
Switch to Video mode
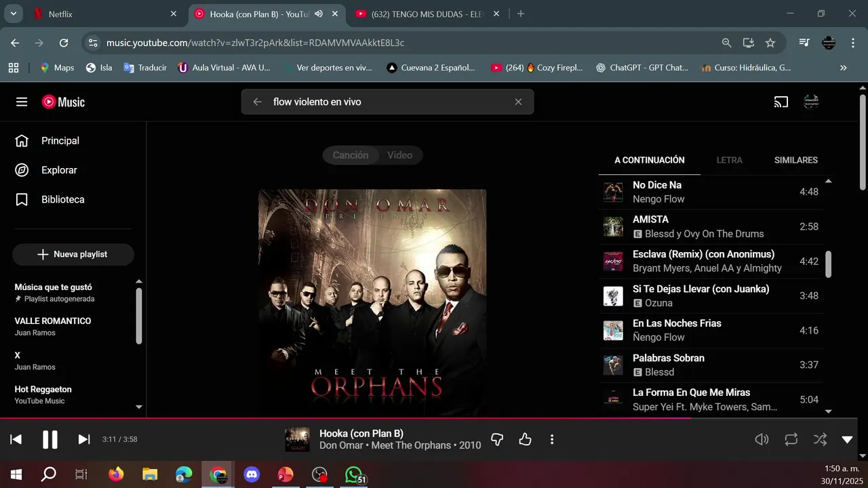pyautogui.click(x=400, y=155)
